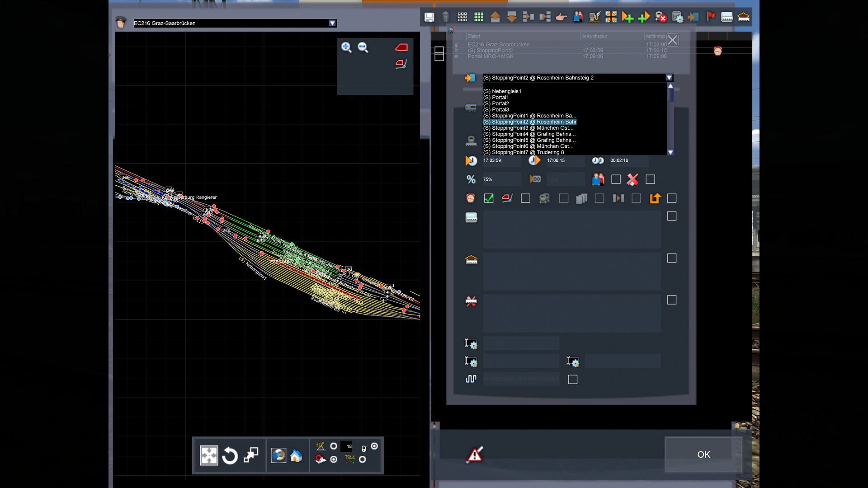Open the StoppingPoint2 destination dropdown arrow
Image resolution: width=868 pixels, height=488 pixels.
click(669, 78)
